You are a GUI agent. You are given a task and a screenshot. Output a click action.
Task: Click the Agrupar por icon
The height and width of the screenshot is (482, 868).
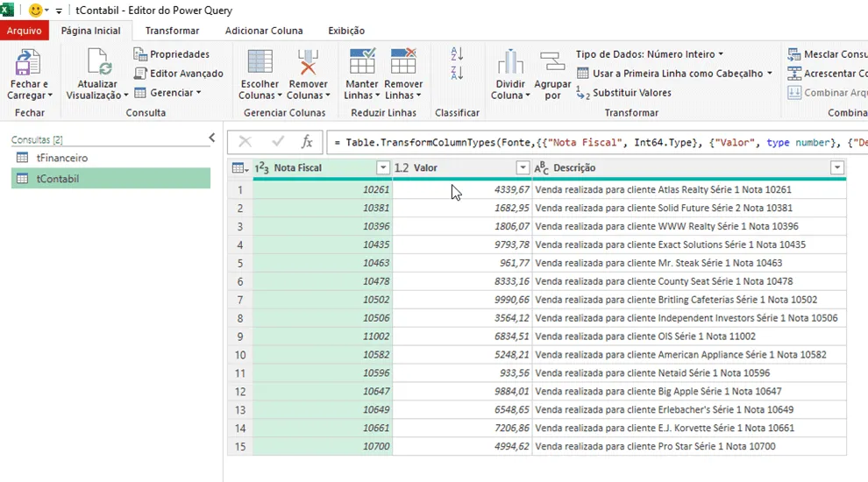tap(551, 61)
